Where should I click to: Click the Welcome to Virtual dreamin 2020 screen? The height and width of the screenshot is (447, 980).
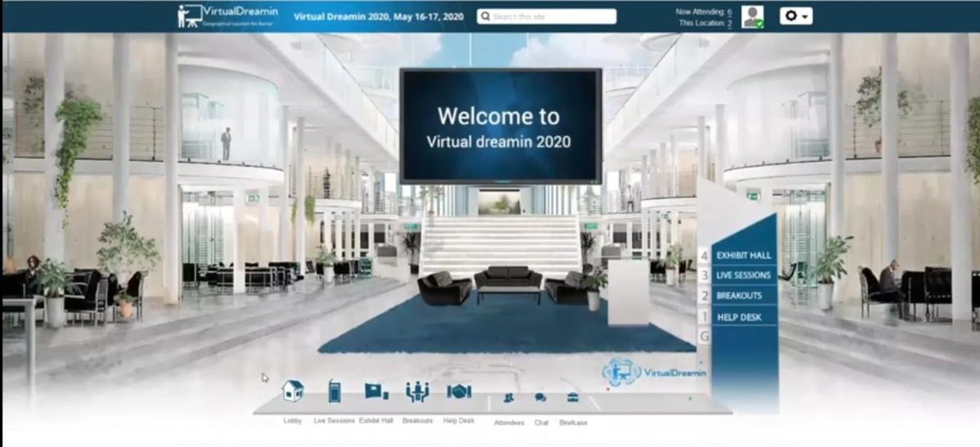point(501,126)
